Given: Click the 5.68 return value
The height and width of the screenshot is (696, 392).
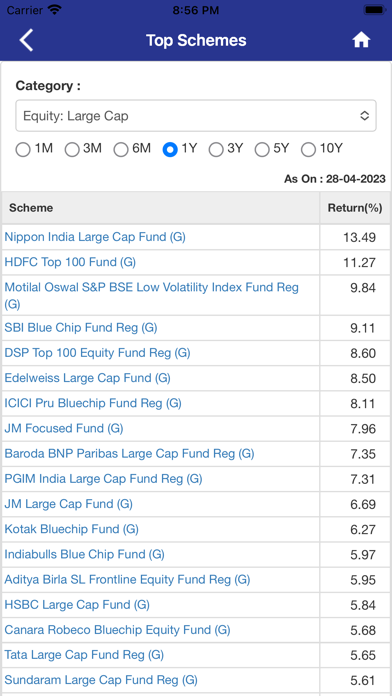Looking at the screenshot, I should point(363,631).
